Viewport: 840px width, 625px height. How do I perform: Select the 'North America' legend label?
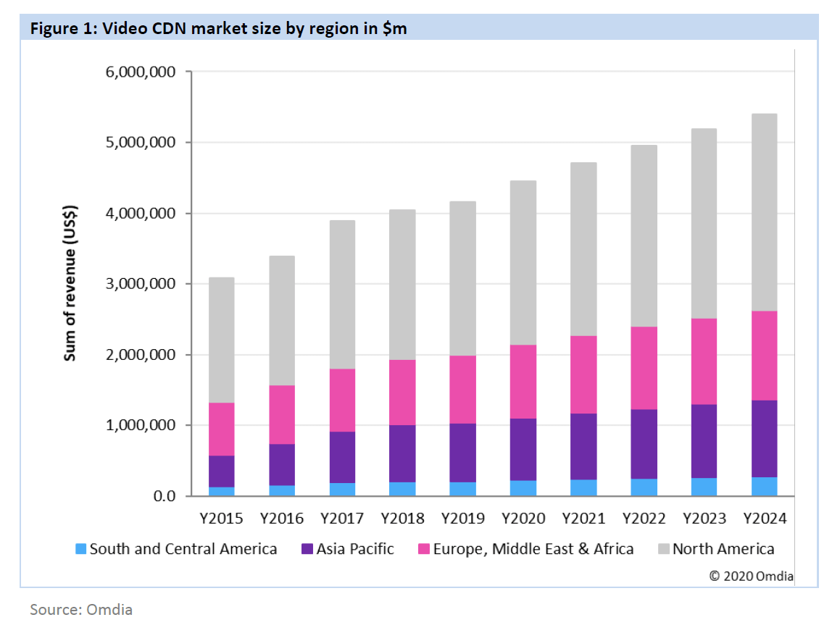(x=723, y=549)
